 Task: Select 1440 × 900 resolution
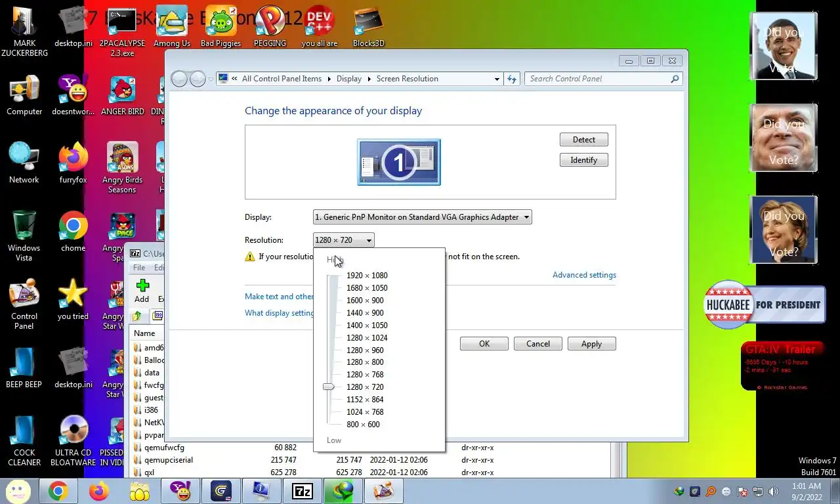tap(365, 313)
